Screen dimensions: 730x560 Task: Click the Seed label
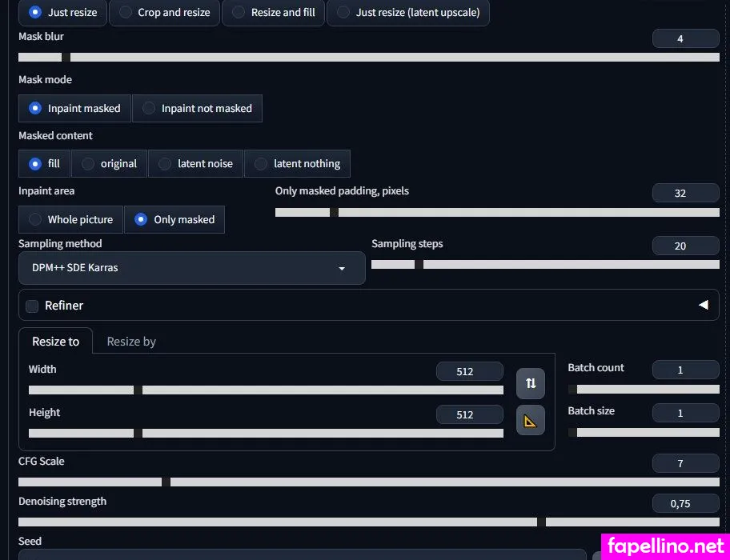(x=30, y=541)
